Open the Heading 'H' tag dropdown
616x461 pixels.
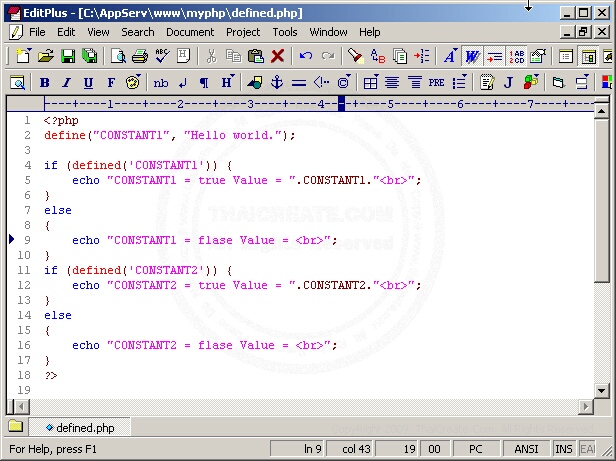point(228,83)
